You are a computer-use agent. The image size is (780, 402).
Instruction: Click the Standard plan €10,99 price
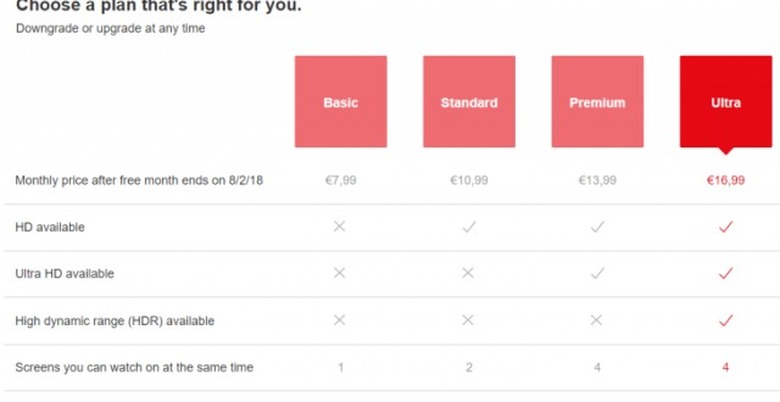click(469, 181)
